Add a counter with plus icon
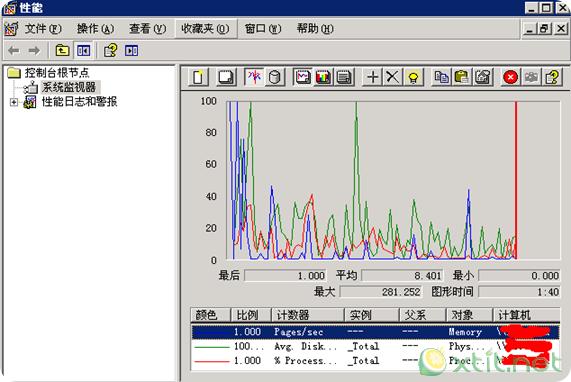 tap(373, 77)
